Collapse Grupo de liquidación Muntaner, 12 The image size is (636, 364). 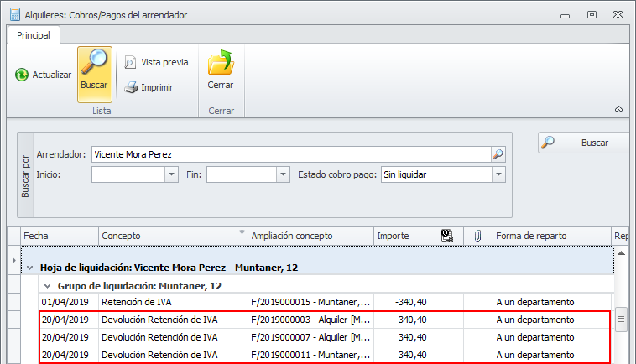pos(48,286)
